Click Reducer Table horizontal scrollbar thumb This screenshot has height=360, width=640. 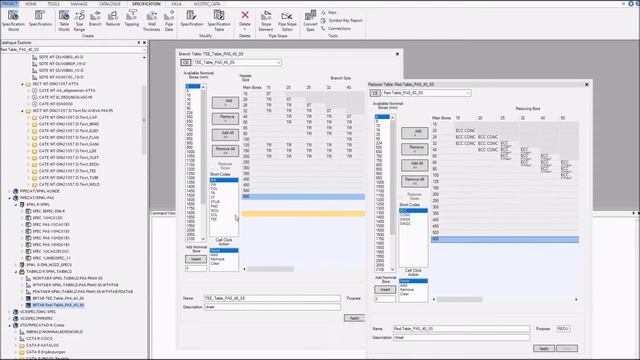pyautogui.click(x=460, y=300)
